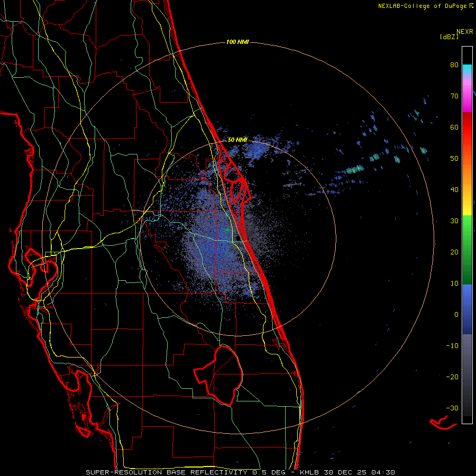Click the 0.5 DEG elevation text in caption

269,472
